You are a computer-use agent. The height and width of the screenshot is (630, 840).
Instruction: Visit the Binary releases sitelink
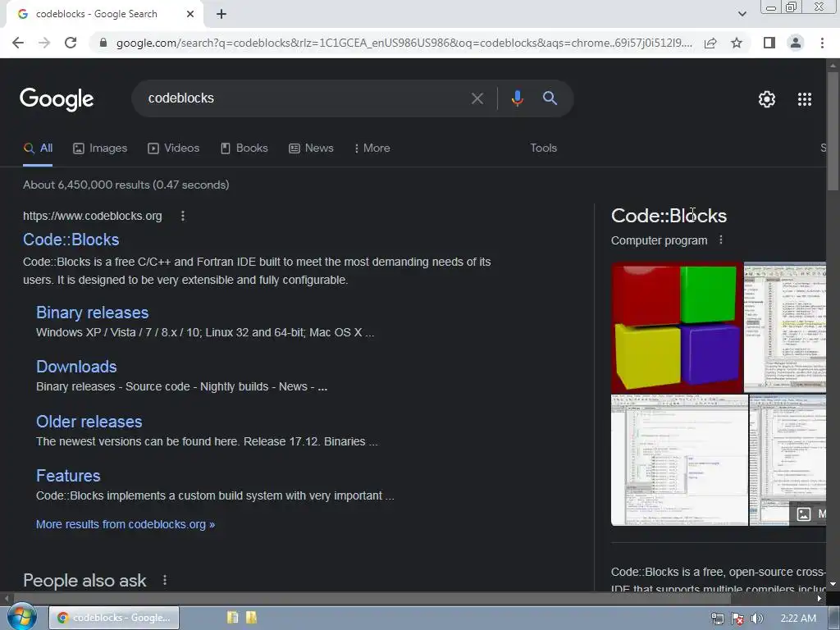coord(92,313)
